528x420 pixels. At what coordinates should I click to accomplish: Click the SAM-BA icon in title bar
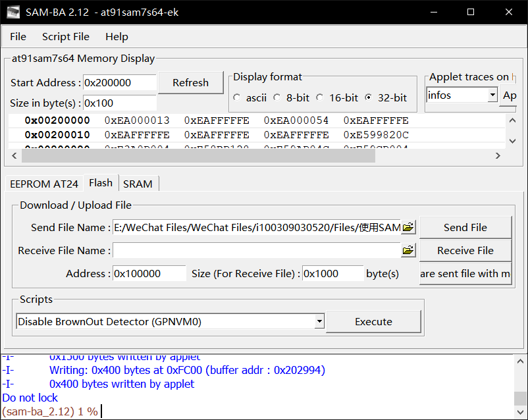(13, 11)
